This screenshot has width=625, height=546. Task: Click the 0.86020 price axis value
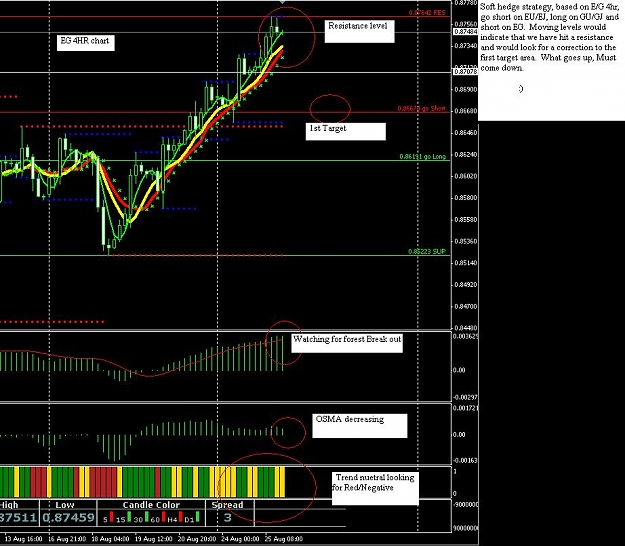pos(466,176)
